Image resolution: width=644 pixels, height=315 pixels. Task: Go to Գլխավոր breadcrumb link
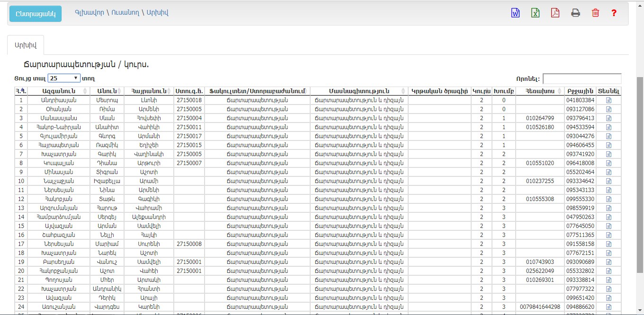pos(89,13)
